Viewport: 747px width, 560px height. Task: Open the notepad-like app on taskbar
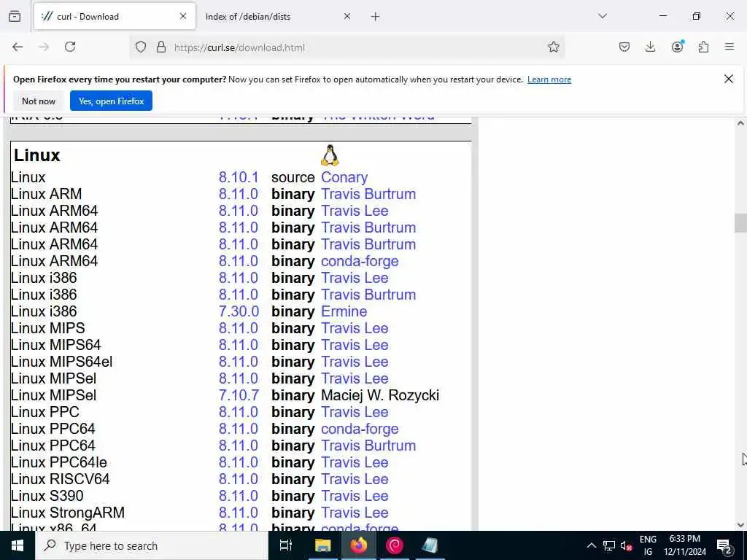[x=430, y=545]
